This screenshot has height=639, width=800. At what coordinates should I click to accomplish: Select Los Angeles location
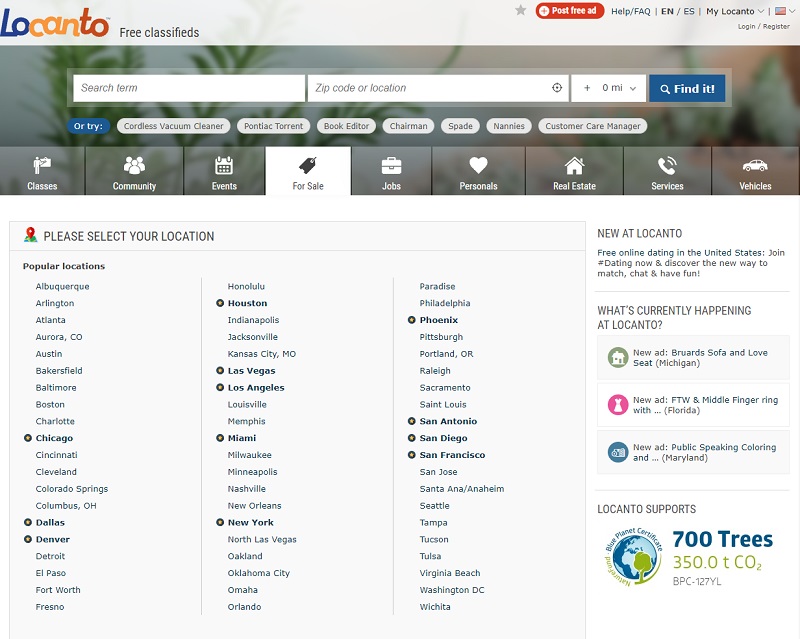(x=256, y=387)
